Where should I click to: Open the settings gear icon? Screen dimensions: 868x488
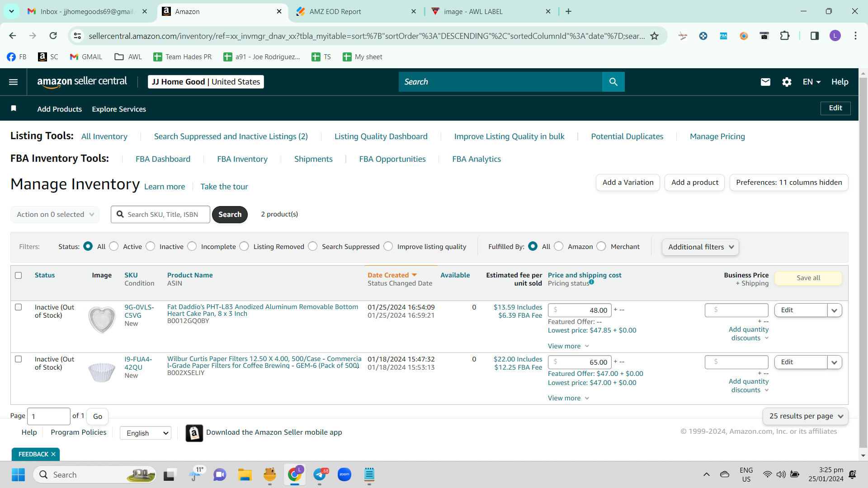tap(787, 82)
